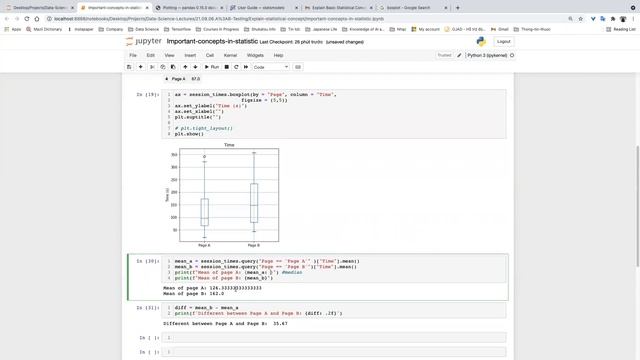Go to the browser home page
Image resolution: width=640 pixels, height=360 pixels.
point(37,19)
